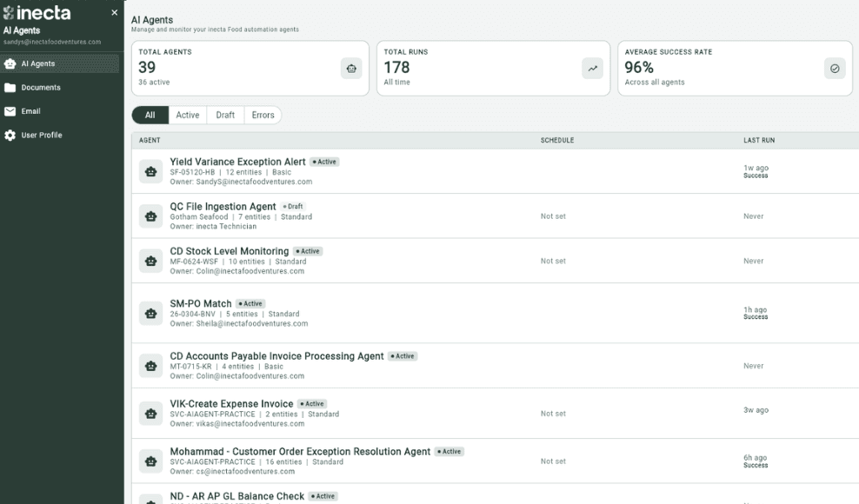Click the 96% average success rate value

tap(639, 68)
